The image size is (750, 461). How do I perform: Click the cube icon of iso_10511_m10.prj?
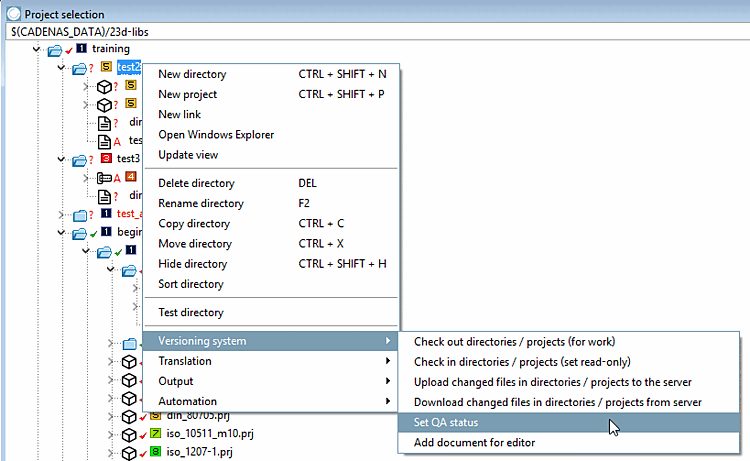coord(129,435)
